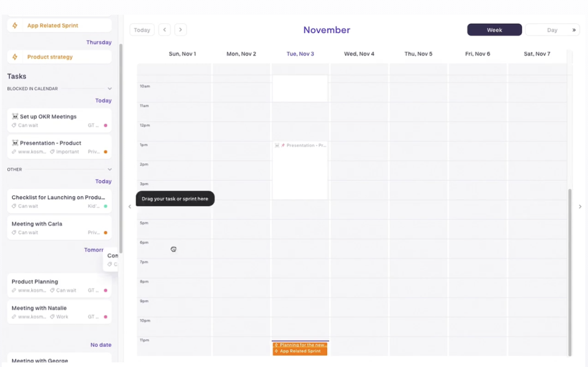Click the Today button
The image size is (588, 367).
point(141,29)
